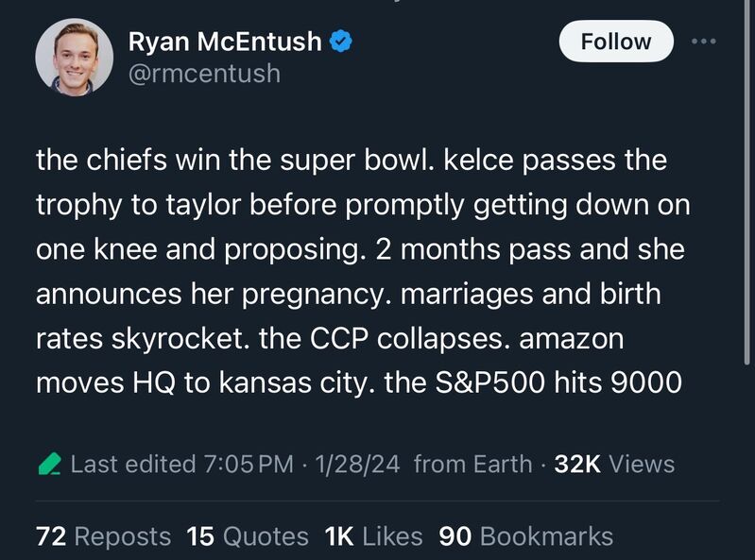
Task: Open the 15 Quotes list
Action: pyautogui.click(x=248, y=536)
